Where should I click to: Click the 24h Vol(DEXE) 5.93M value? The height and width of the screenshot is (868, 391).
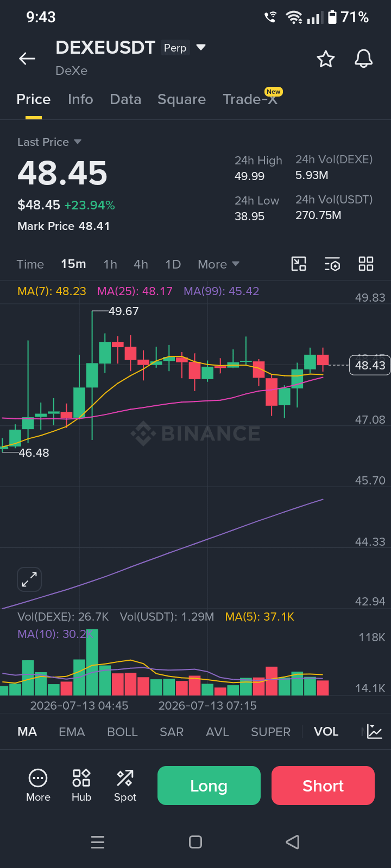(x=312, y=175)
